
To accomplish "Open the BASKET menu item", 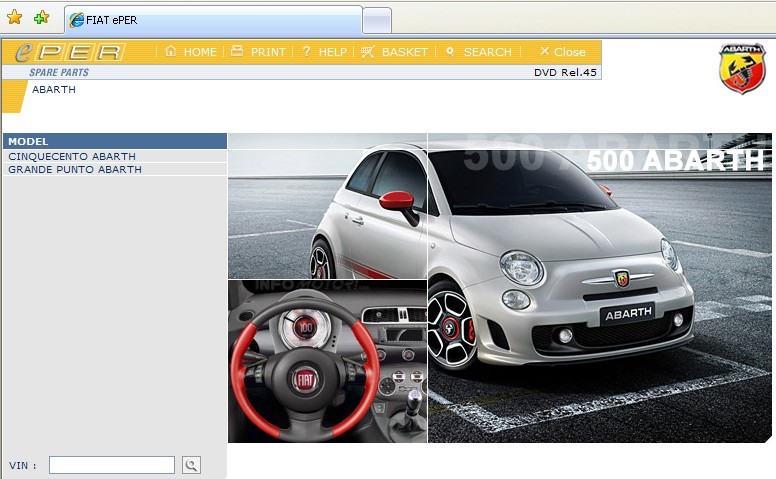I will [x=404, y=52].
